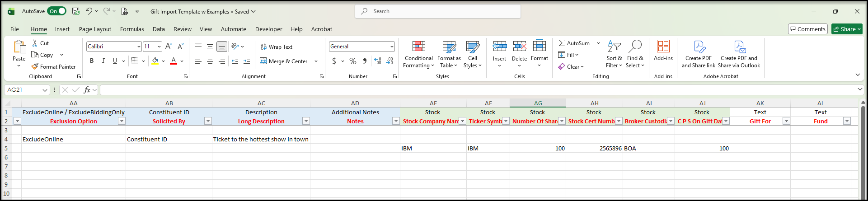Toggle Bold formatting

point(92,61)
